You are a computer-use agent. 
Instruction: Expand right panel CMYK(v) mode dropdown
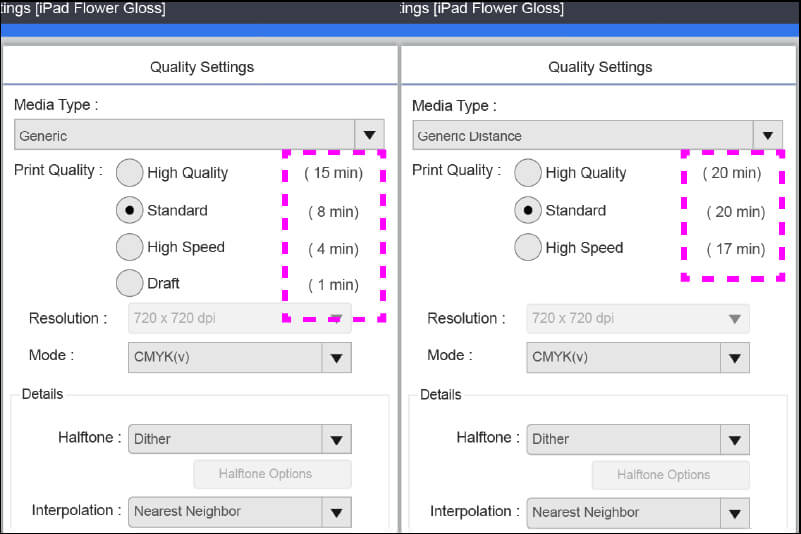(x=734, y=357)
